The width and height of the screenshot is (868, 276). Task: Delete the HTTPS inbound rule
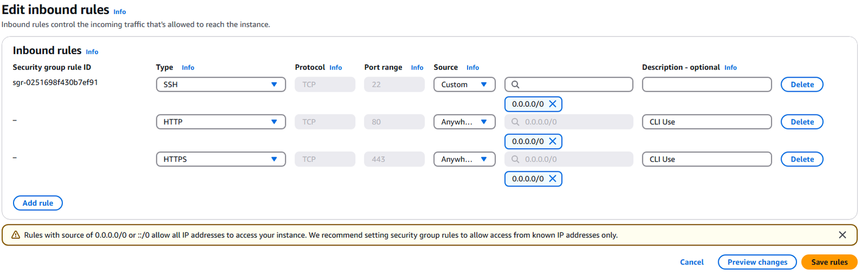[802, 159]
